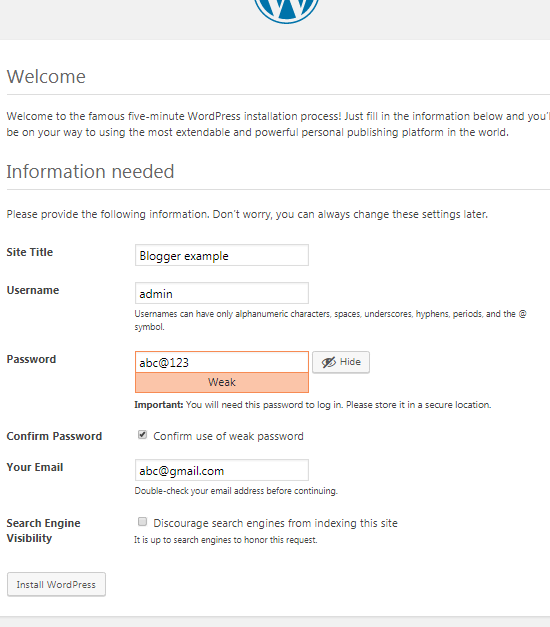Click the Weak password strength indicator
Screen dimensions: 550x627
[222, 382]
